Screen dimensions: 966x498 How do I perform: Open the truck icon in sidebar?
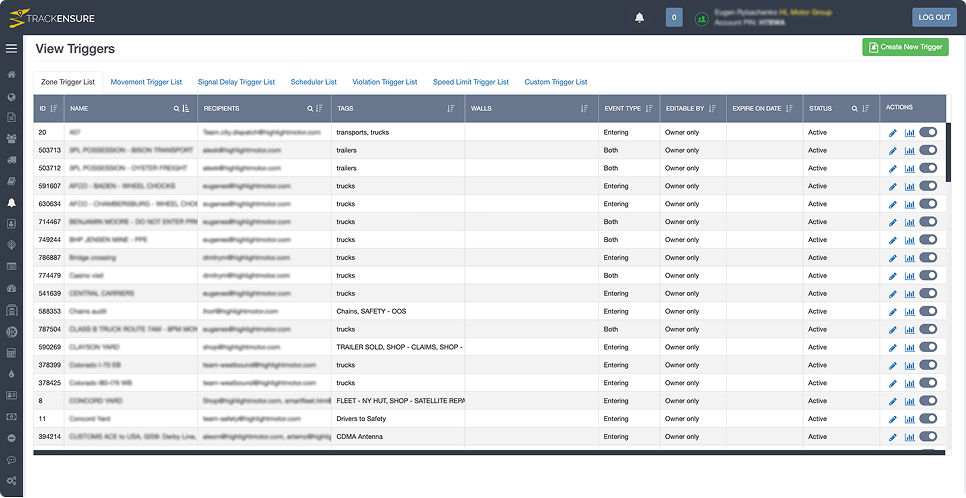pos(11,160)
